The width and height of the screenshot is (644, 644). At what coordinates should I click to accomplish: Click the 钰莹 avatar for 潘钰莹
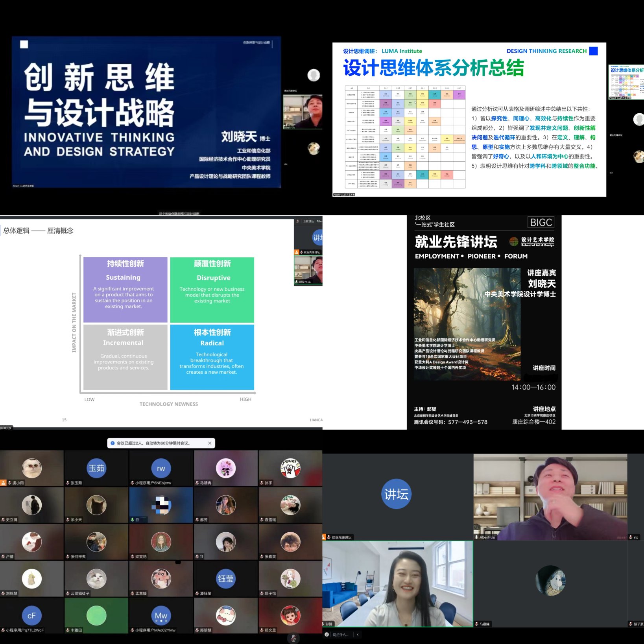(225, 579)
